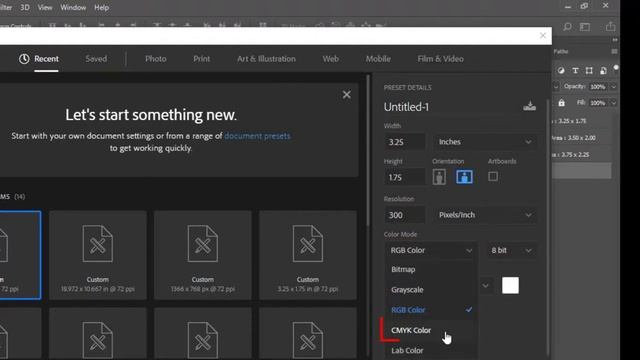This screenshot has height=360, width=640.
Task: Open the Help menu
Action: point(101,7)
